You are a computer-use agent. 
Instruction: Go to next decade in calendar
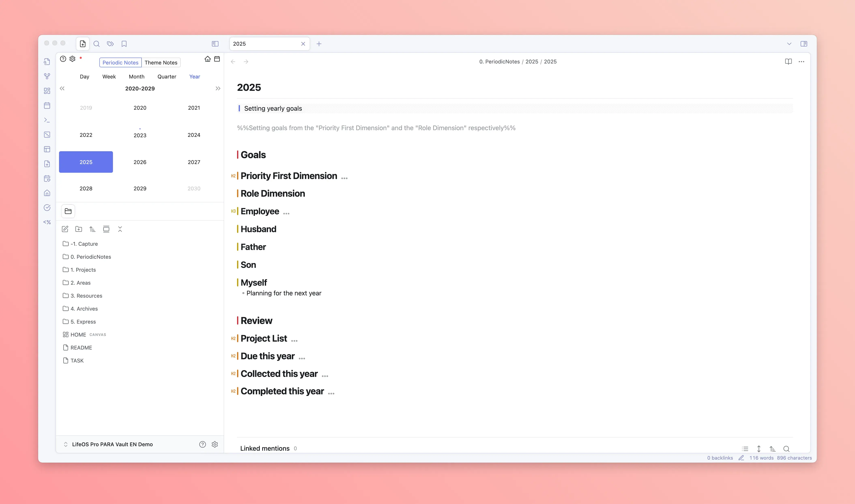click(x=218, y=89)
